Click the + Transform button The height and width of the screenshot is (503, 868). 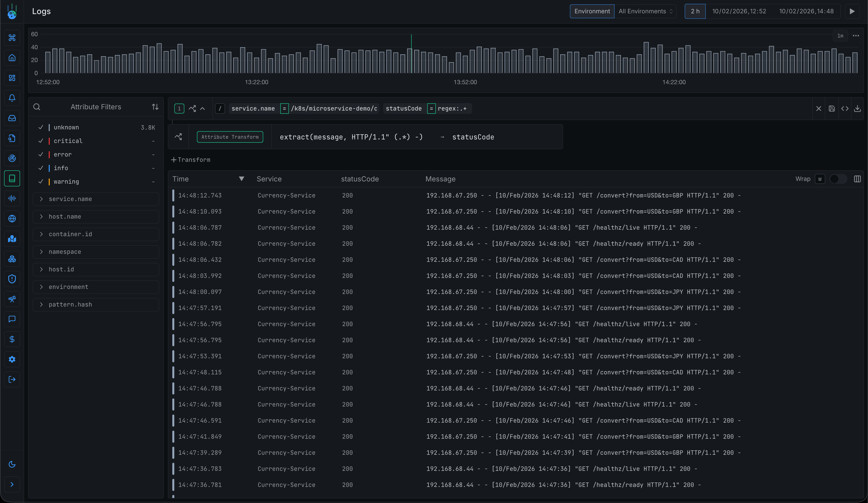[x=190, y=160]
